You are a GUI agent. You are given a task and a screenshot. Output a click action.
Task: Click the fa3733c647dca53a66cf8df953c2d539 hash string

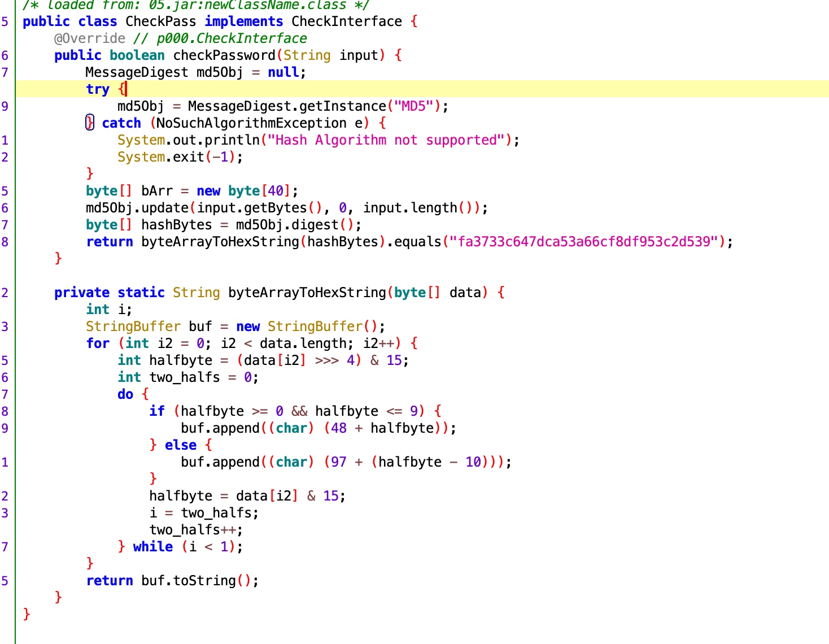(x=584, y=242)
